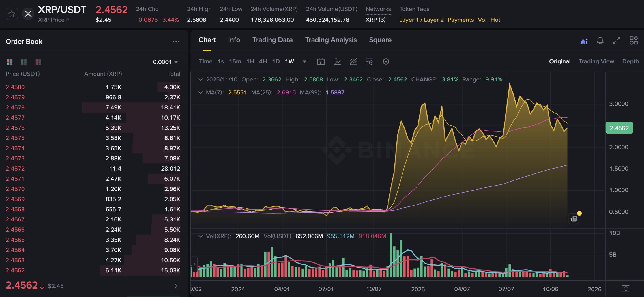Open the chart type selector icon
644x297 pixels.
[337, 61]
